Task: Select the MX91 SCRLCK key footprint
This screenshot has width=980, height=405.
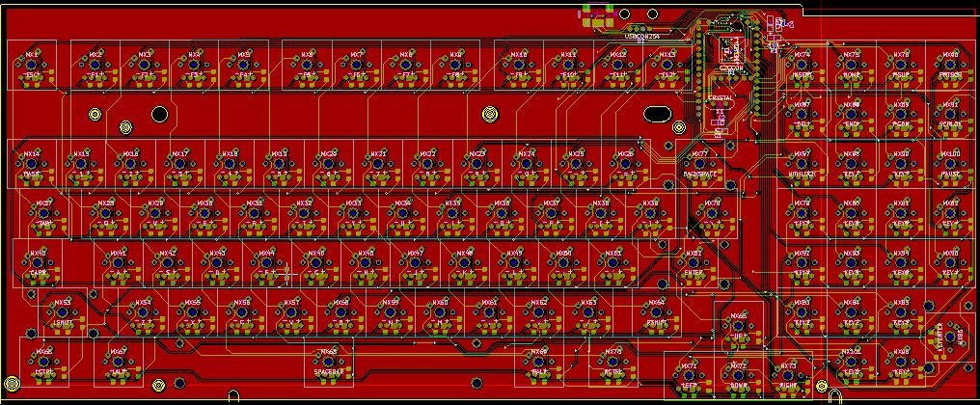Action: (951, 115)
